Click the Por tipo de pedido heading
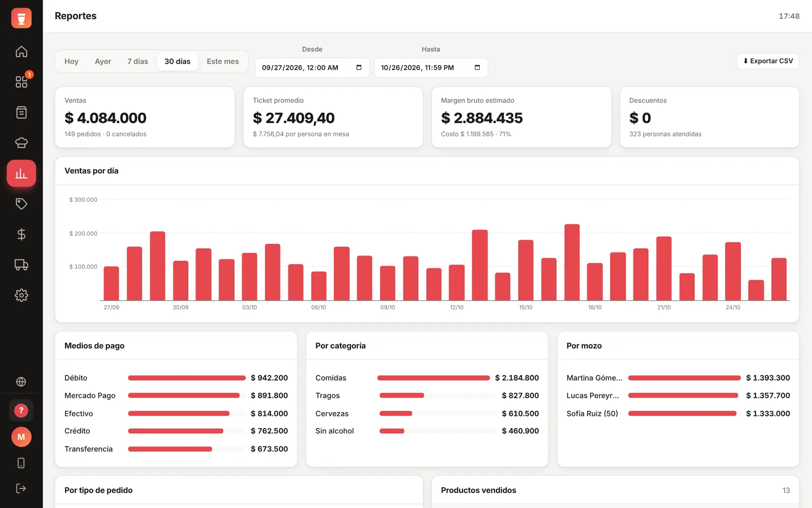This screenshot has width=812, height=508. pos(98,490)
